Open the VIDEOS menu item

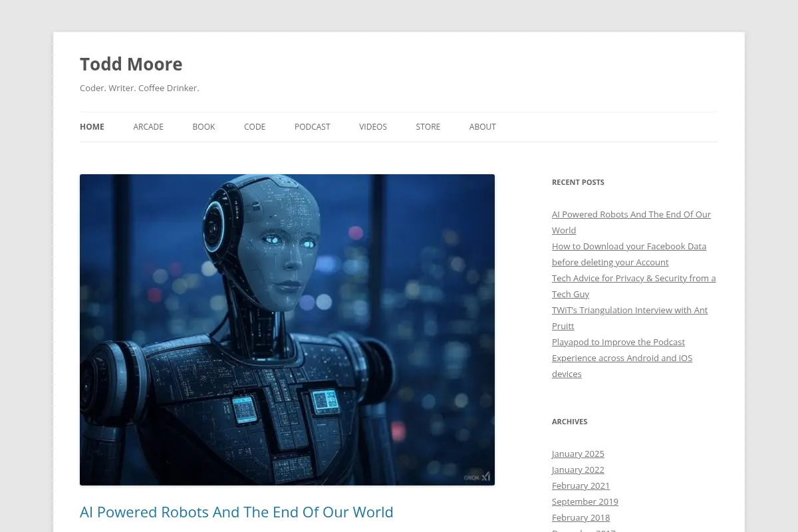373,126
